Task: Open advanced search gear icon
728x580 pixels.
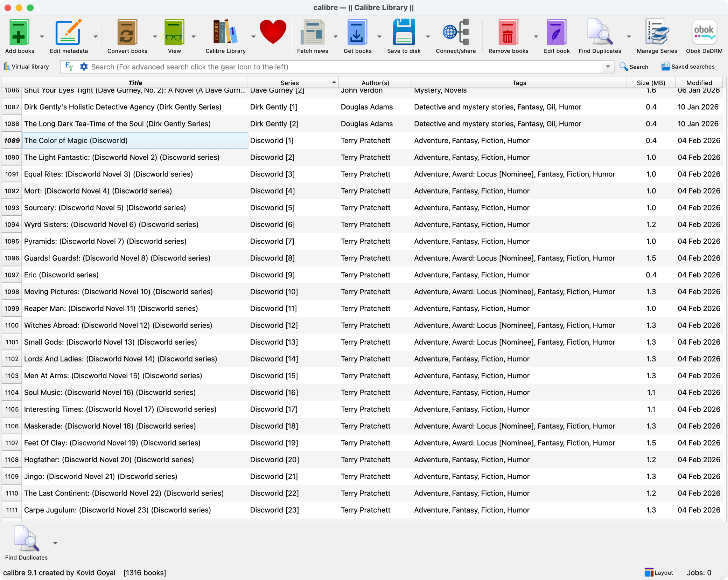Action: tap(84, 67)
